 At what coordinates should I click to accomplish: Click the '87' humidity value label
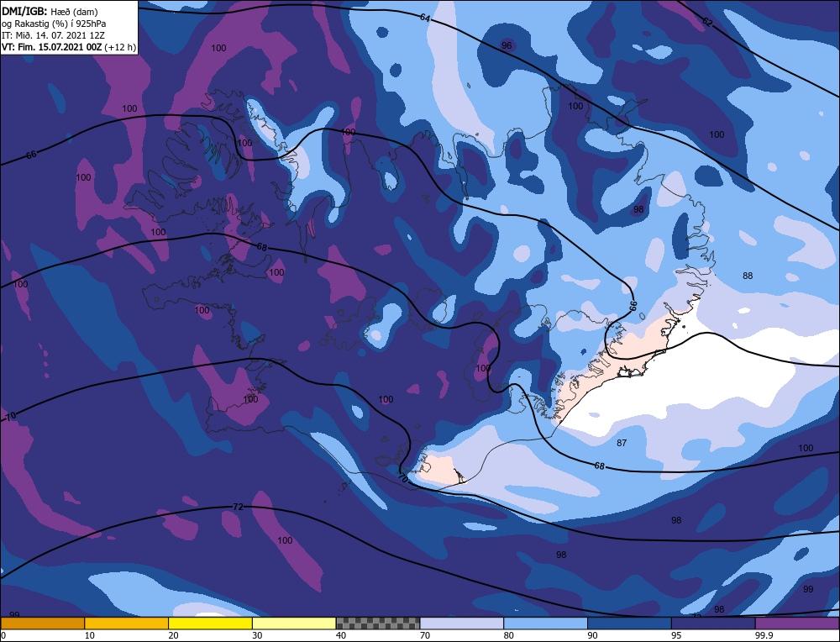point(622,443)
